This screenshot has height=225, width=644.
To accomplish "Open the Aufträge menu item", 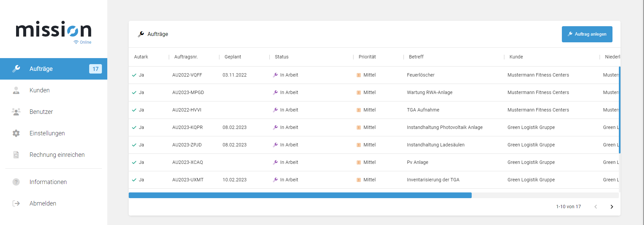I will point(54,69).
